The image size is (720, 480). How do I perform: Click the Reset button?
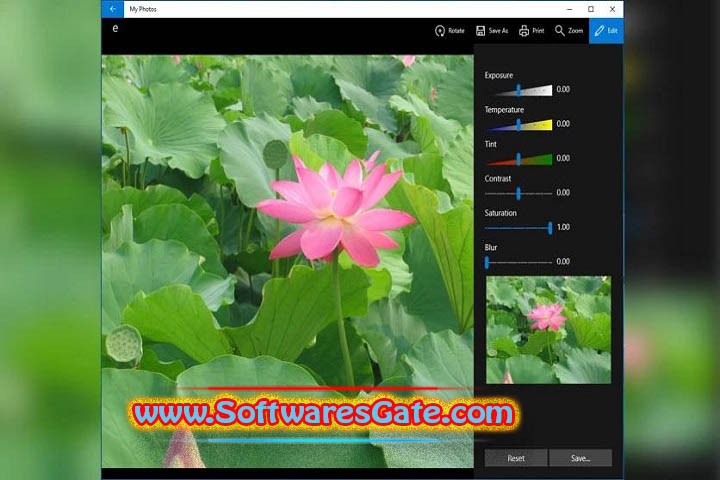point(516,458)
